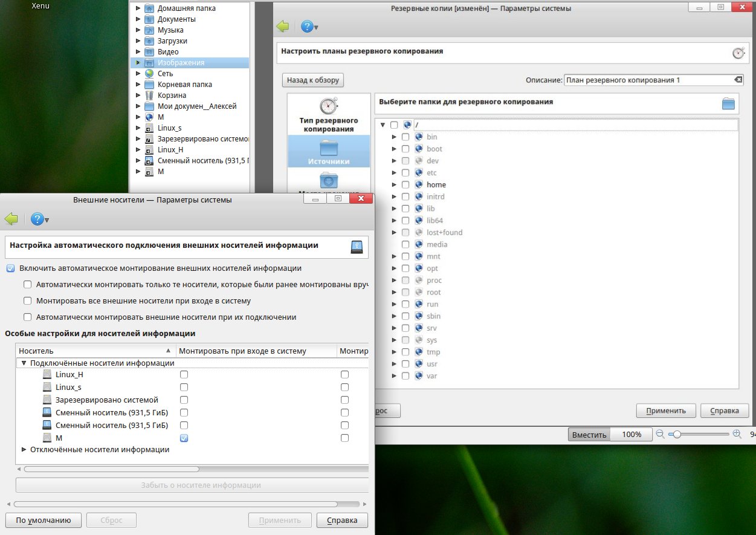Sort by the Носитель column header
756x535 pixels.
(x=94, y=351)
